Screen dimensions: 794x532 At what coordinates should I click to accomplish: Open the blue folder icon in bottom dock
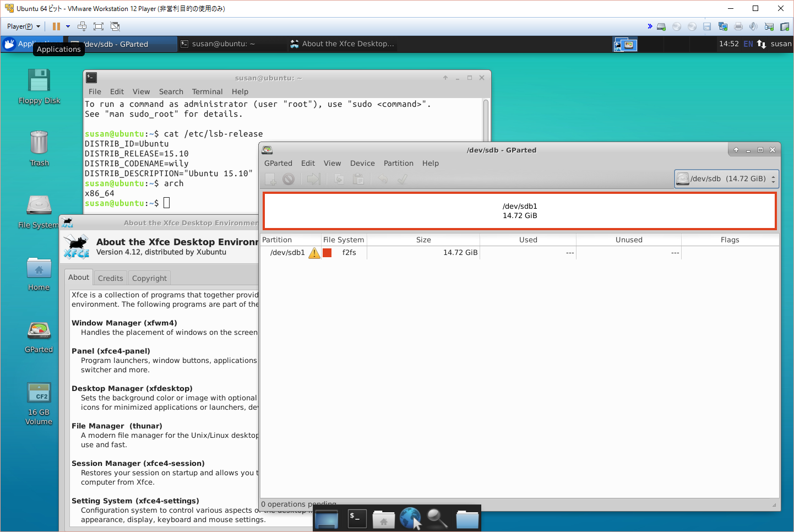point(467,519)
